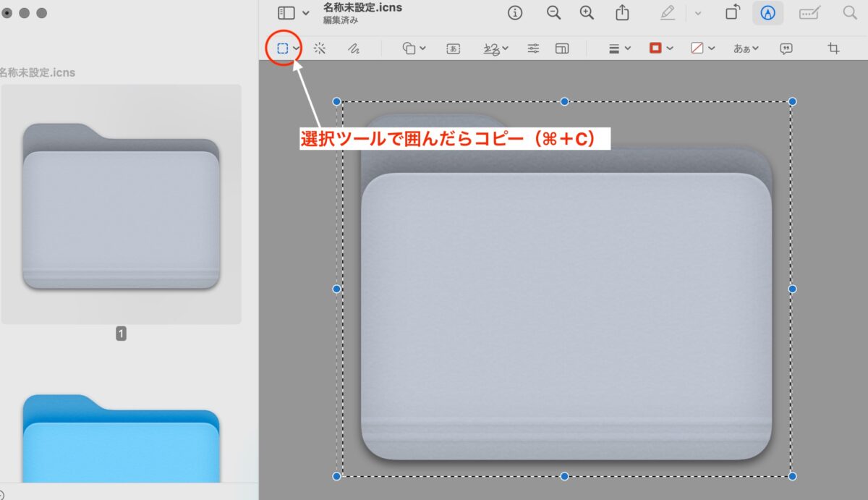Click the crop icon in markup toolbar
This screenshot has width=868, height=500.
833,48
